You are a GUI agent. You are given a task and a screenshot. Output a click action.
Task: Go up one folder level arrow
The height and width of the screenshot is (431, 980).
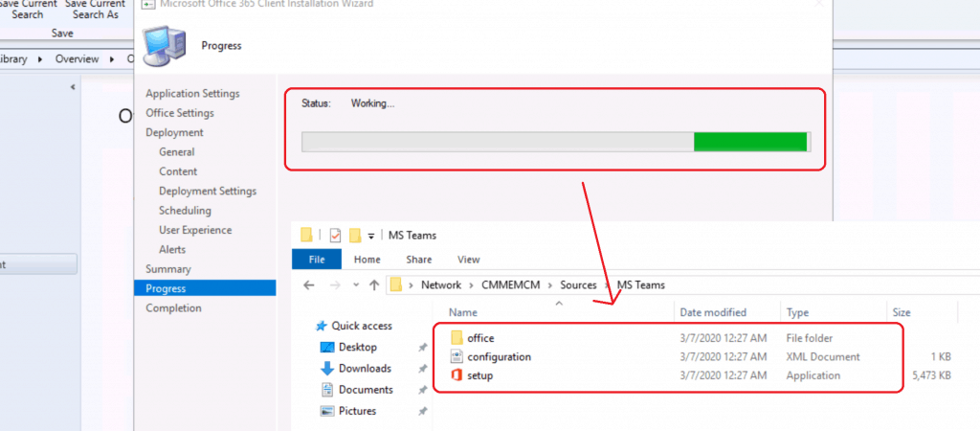(374, 285)
